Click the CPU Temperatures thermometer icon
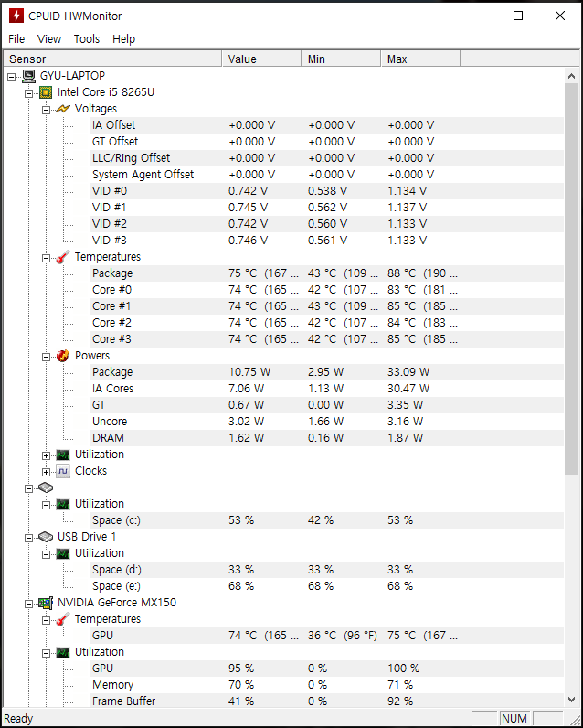The height and width of the screenshot is (728, 583). point(63,257)
